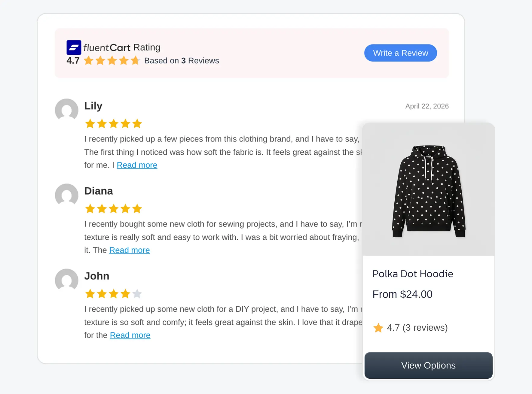The width and height of the screenshot is (532, 394).
Task: Click the "4.7 (3 reviews)" card rating
Action: (417, 328)
